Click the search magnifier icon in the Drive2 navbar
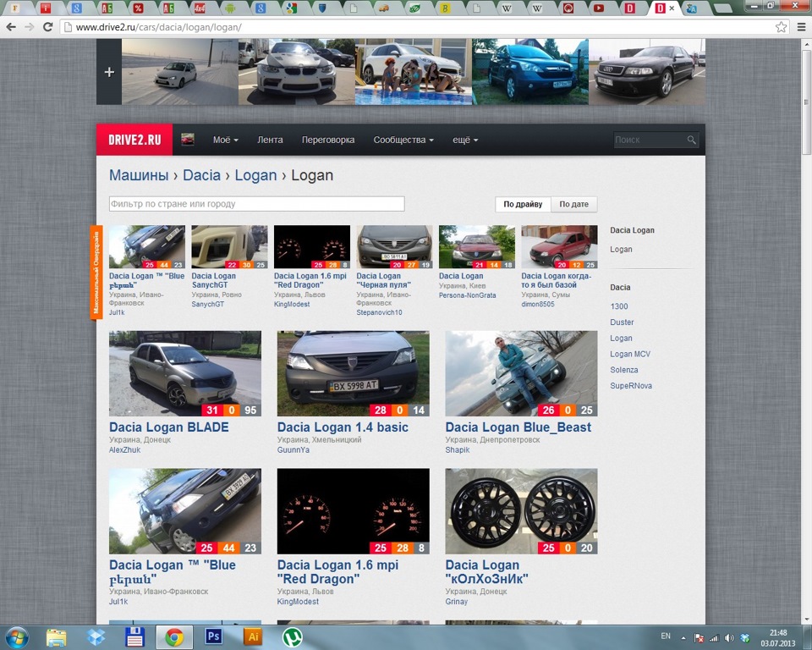Viewport: 812px width, 650px height. (691, 140)
